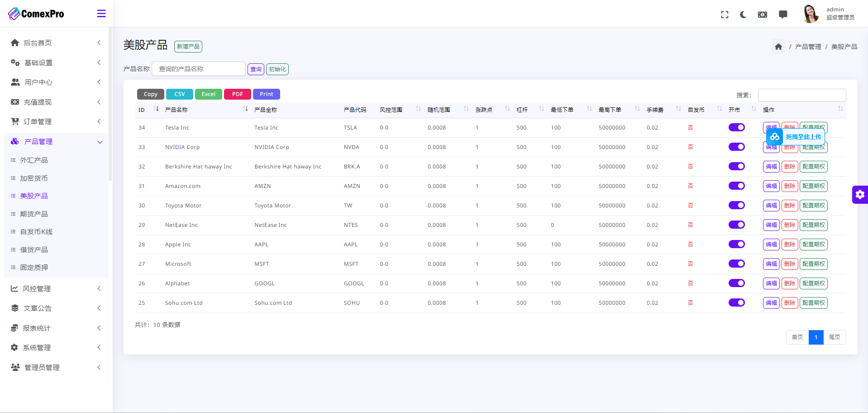The height and width of the screenshot is (413, 868).
Task: Export table with PDF button
Action: [x=238, y=94]
